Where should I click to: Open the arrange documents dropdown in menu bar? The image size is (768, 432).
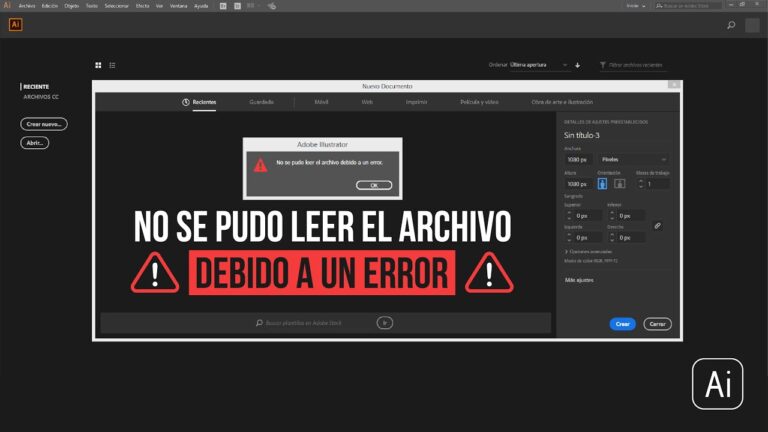pyautogui.click(x=253, y=6)
